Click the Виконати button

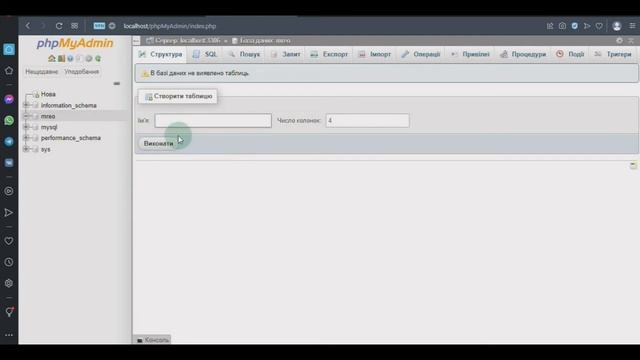coord(158,144)
